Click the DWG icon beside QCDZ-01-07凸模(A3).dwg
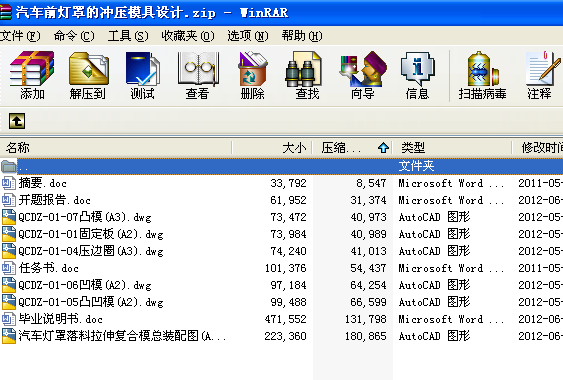The image size is (563, 380). (9, 217)
